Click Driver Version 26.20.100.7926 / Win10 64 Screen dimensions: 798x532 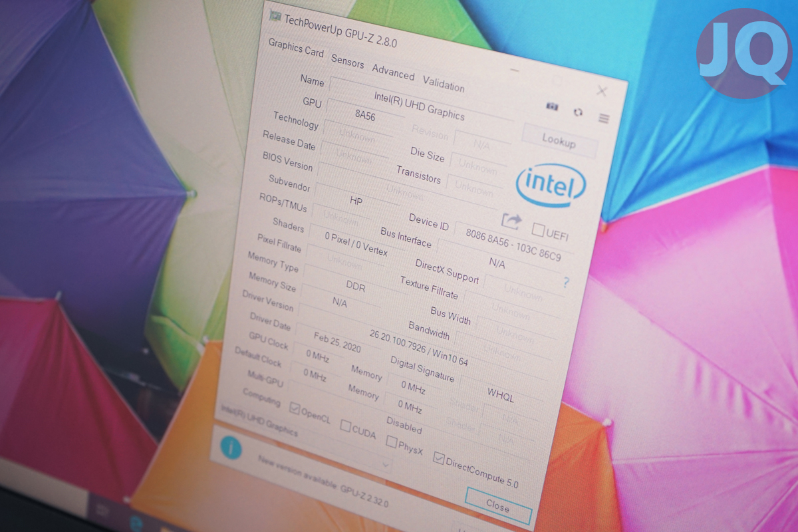click(419, 348)
